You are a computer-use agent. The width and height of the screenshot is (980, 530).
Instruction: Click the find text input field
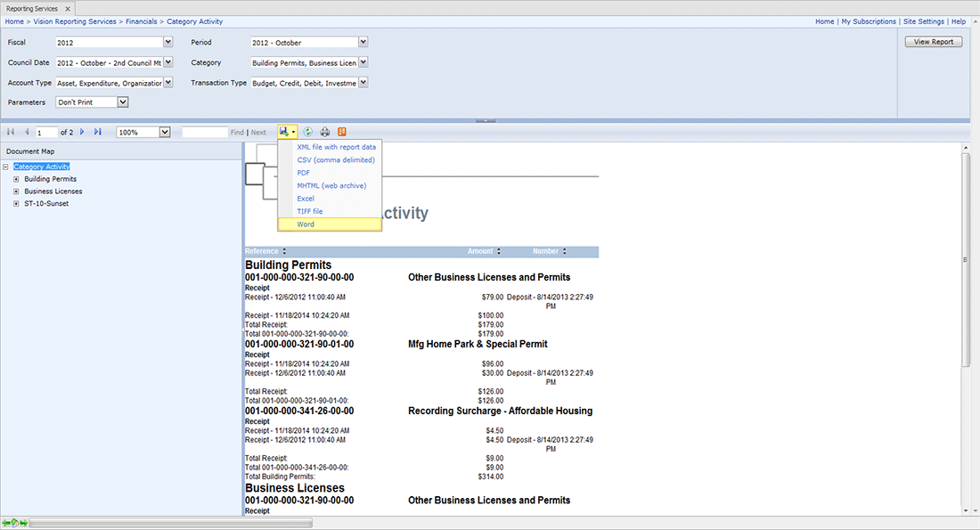204,132
